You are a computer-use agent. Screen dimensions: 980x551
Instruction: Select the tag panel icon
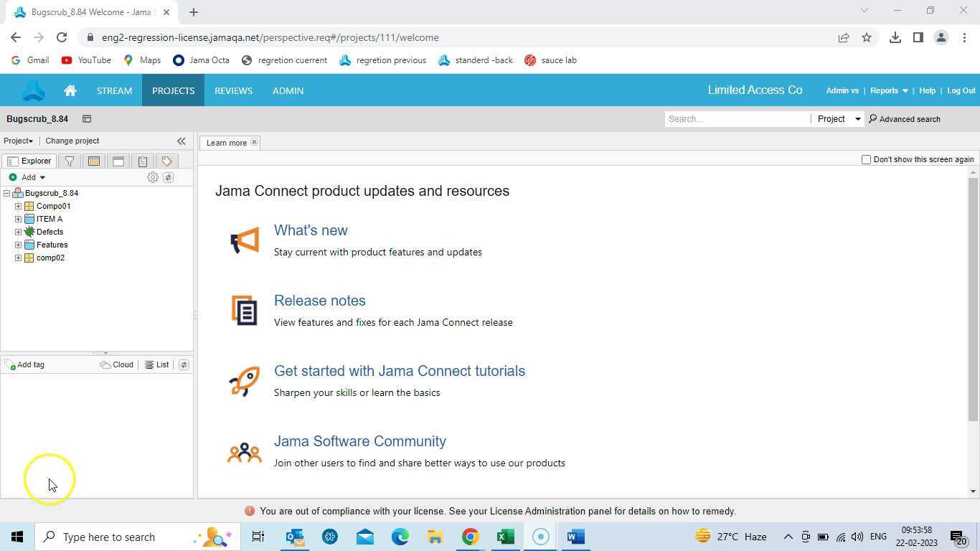click(x=166, y=161)
